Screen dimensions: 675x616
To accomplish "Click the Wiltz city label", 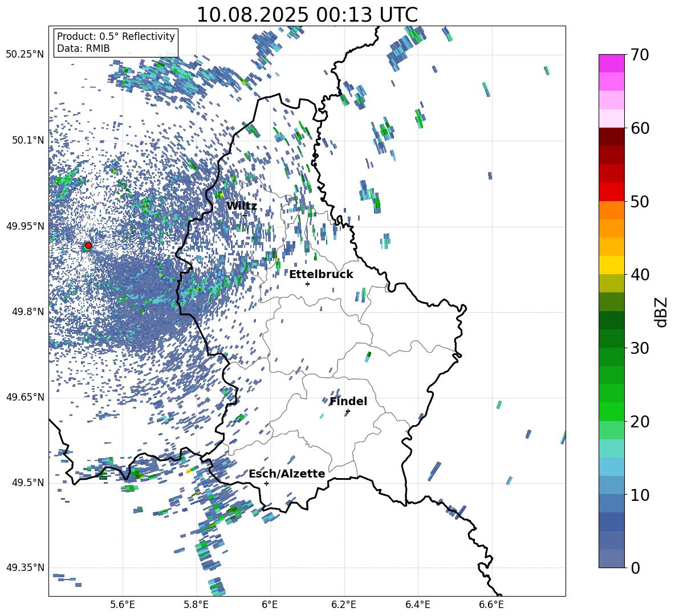I will 242,206.
